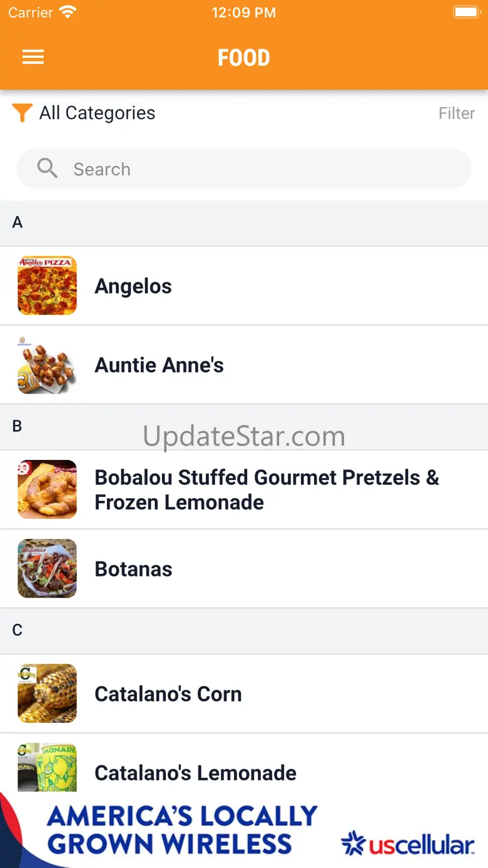Viewport: 488px width, 868px height.
Task: Select Catalano's Corn vendor name
Action: [168, 693]
